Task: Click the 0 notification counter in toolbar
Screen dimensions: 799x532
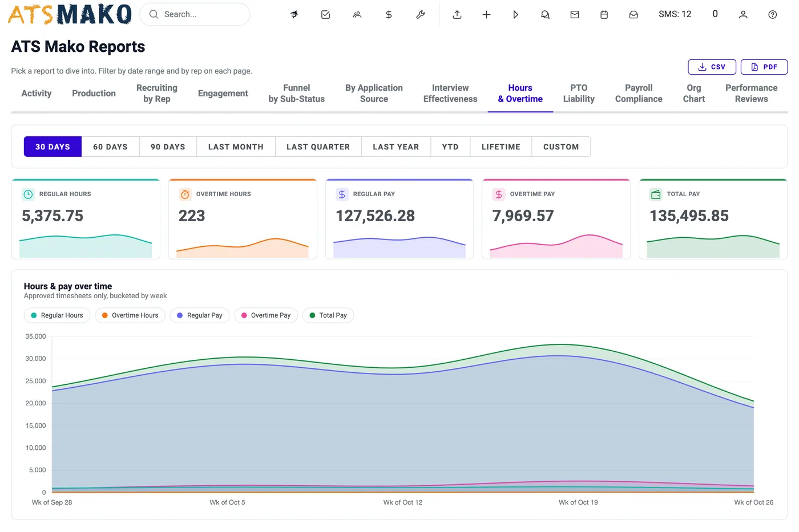Action: [x=715, y=14]
